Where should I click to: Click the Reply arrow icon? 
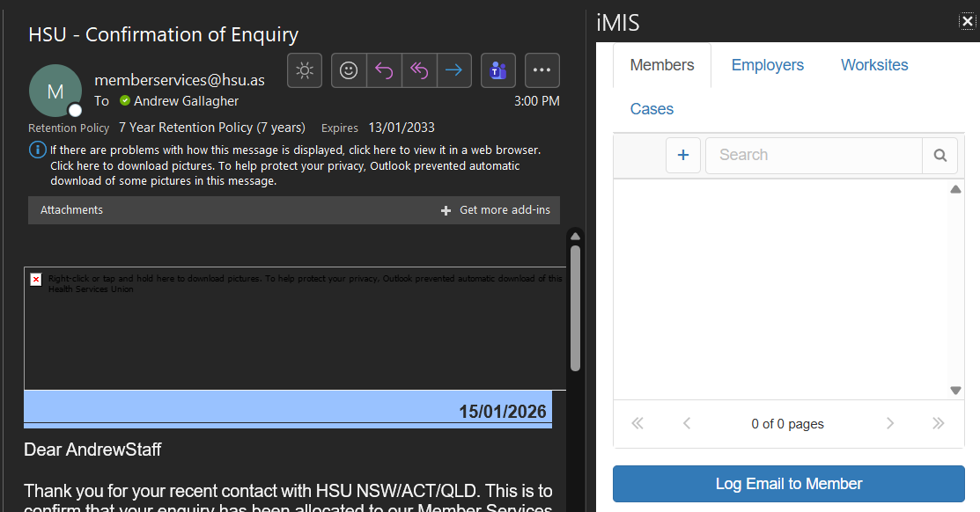[x=384, y=70]
